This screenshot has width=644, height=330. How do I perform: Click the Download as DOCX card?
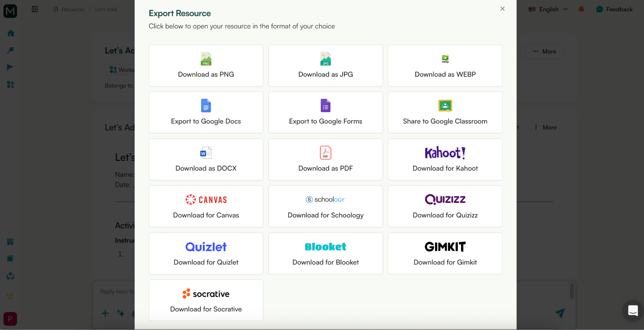(x=206, y=159)
